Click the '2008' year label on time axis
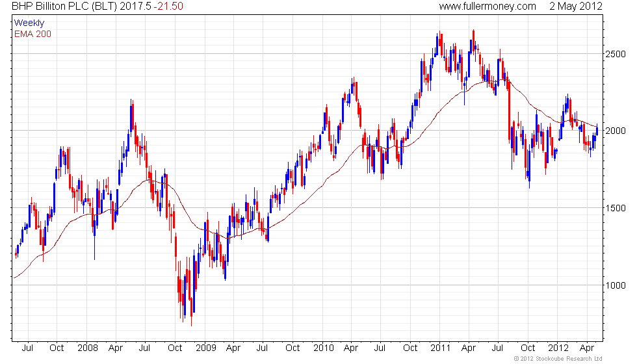The height and width of the screenshot is (364, 637). point(88,348)
